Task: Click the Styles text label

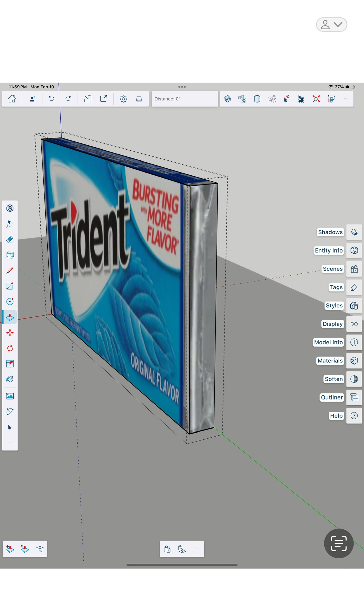Action: (x=334, y=306)
